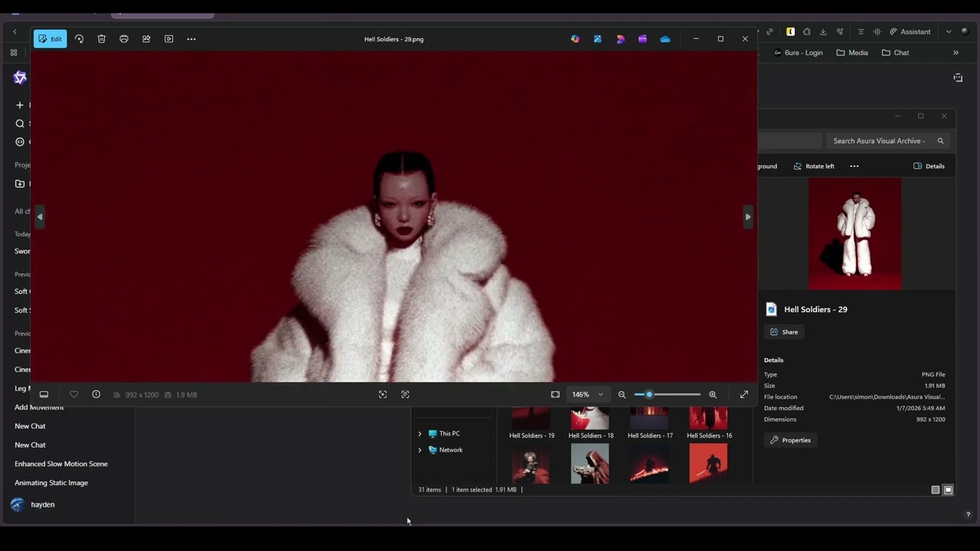Viewport: 980px width, 551px height.
Task: Select Network in Explorer navigation pane
Action: tap(451, 450)
